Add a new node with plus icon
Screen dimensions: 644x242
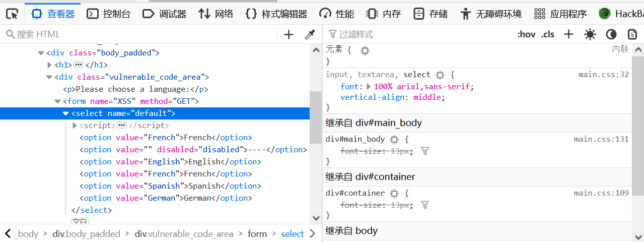289,34
